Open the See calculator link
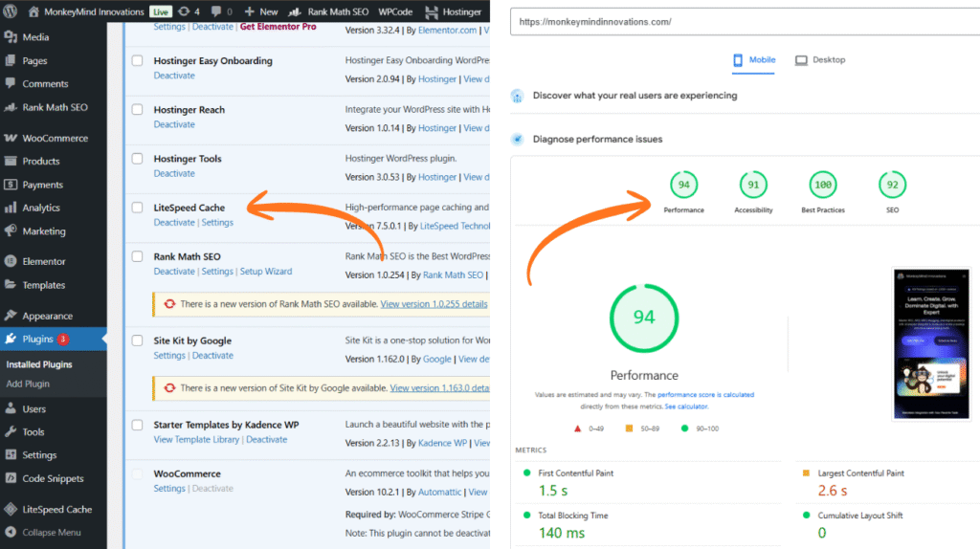980x549 pixels. [x=686, y=406]
